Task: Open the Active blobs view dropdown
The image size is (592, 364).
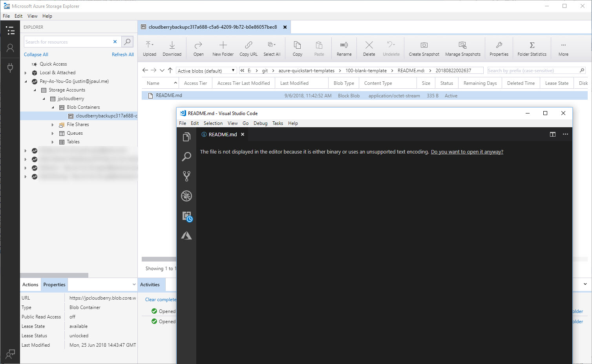Action: (206, 71)
